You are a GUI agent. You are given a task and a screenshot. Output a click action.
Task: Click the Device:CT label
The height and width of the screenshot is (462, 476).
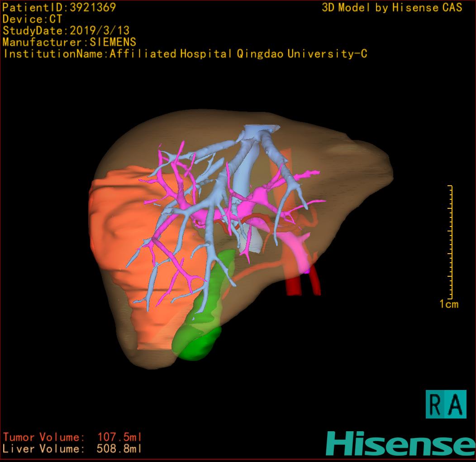(x=32, y=19)
